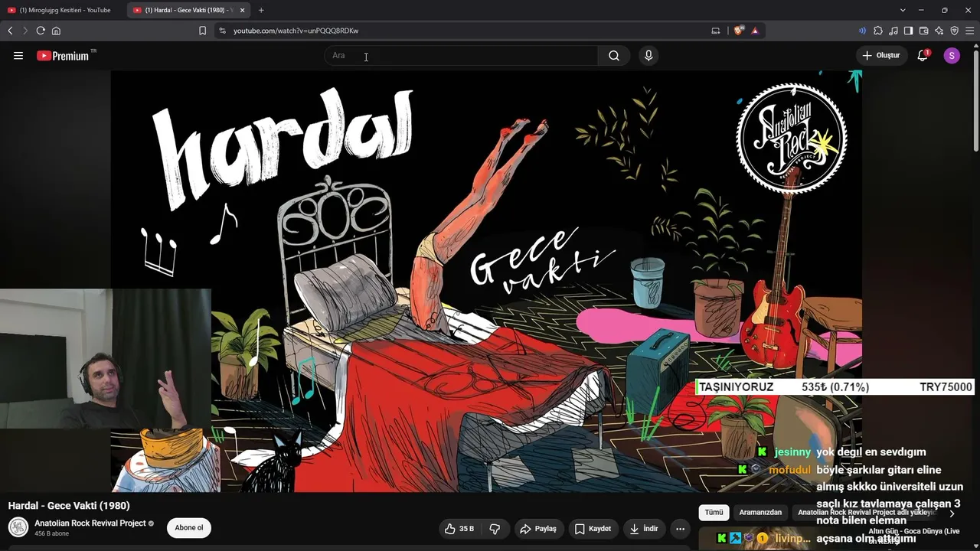The height and width of the screenshot is (551, 980).
Task: Close the Hardal - Gece Vakti tab
Action: coord(242,10)
